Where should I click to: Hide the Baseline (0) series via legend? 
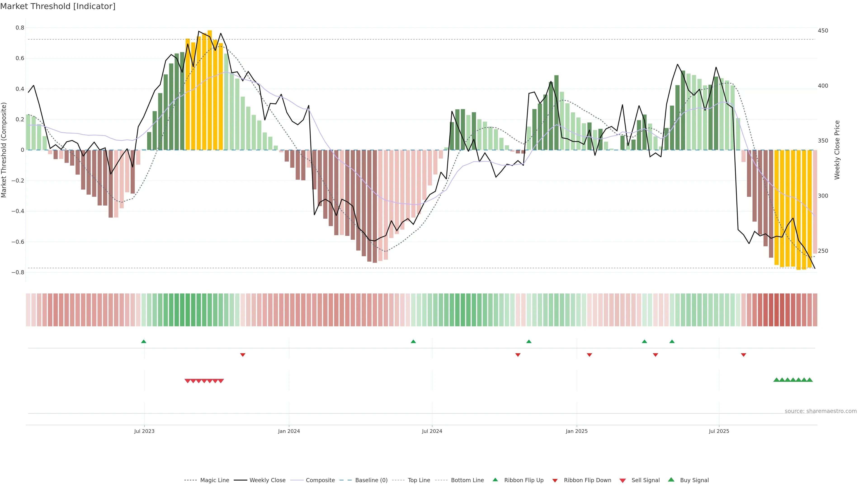[371, 480]
